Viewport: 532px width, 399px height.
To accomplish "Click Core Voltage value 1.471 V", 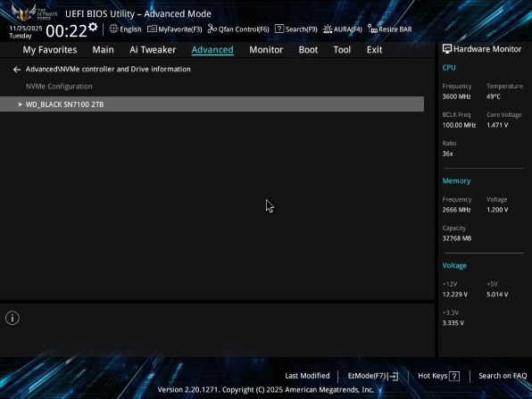I will pyautogui.click(x=497, y=125).
